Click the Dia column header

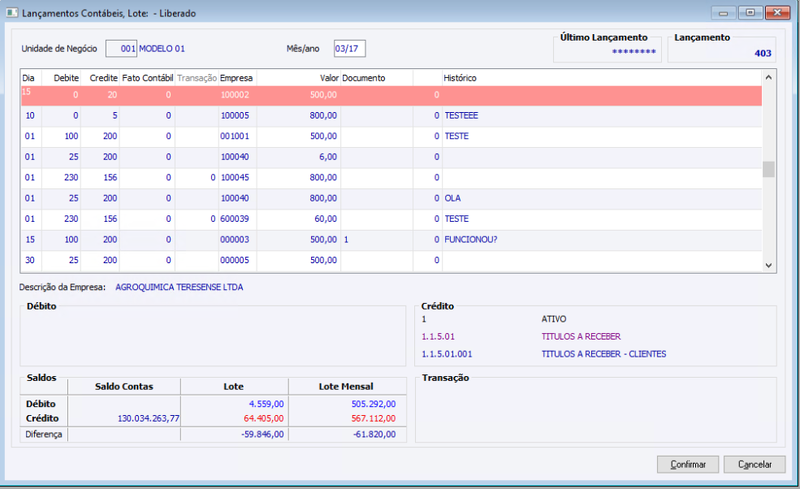tap(29, 78)
